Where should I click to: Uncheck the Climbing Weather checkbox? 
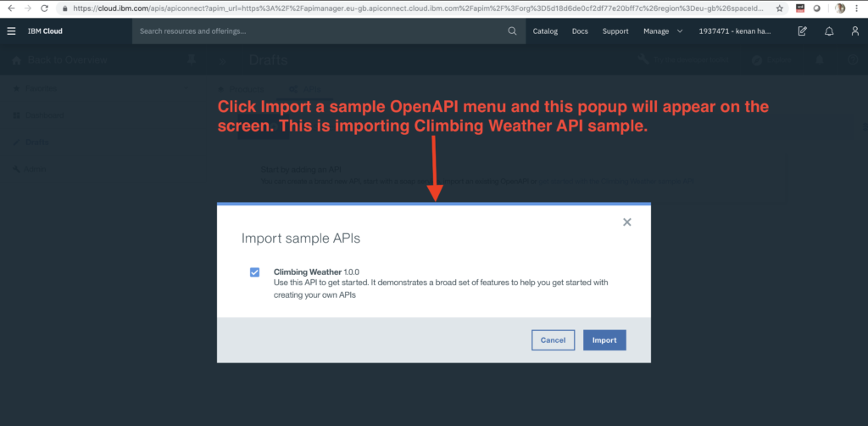(x=254, y=272)
